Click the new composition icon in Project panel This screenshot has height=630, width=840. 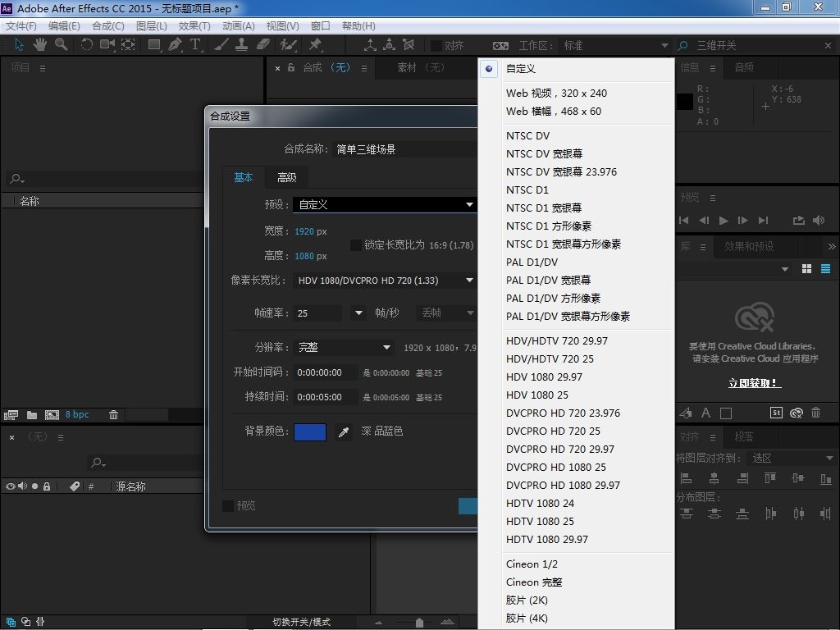click(52, 414)
